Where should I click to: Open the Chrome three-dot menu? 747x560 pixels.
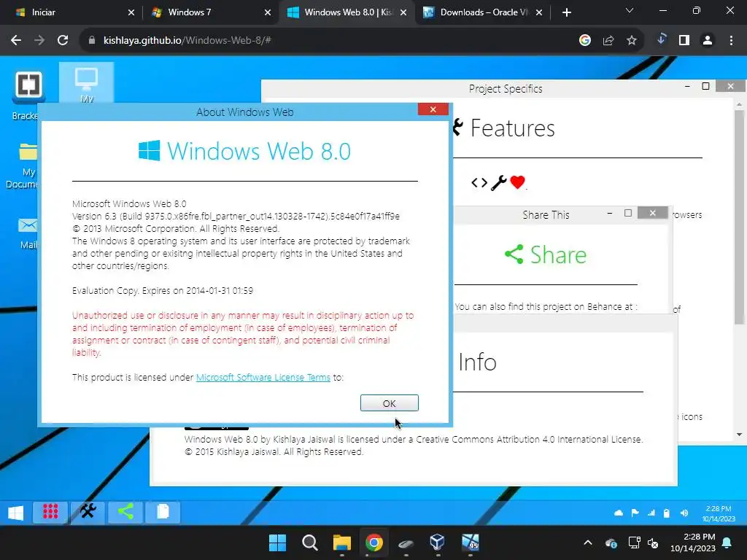[731, 41]
